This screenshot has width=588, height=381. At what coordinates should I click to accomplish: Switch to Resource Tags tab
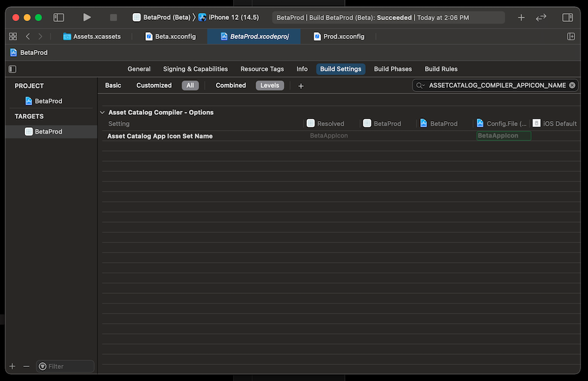[262, 69]
